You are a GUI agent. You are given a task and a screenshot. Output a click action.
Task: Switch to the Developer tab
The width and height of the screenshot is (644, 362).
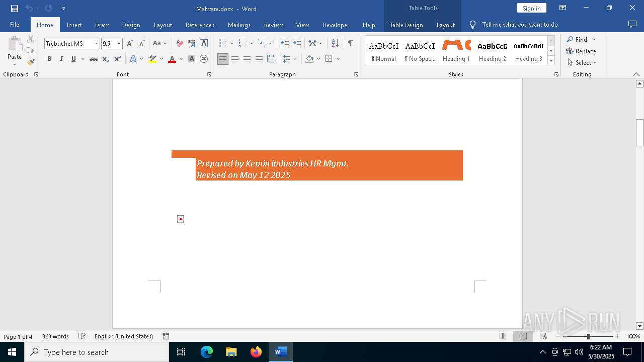coord(336,25)
